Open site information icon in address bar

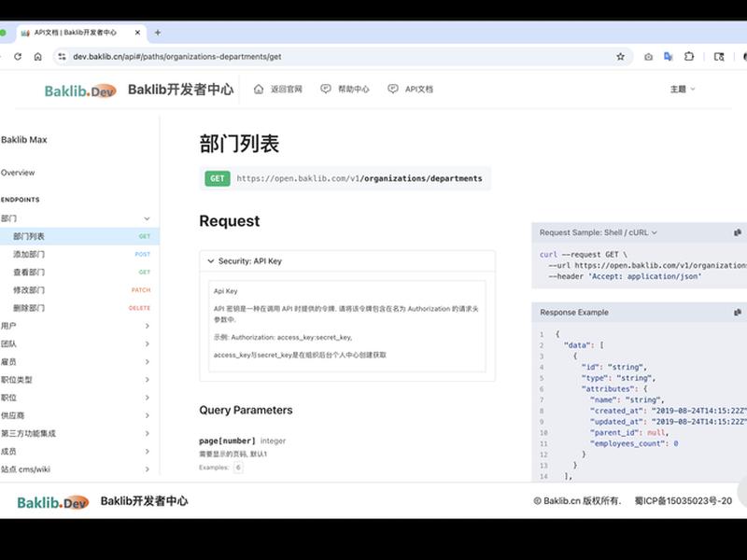[x=62, y=57]
